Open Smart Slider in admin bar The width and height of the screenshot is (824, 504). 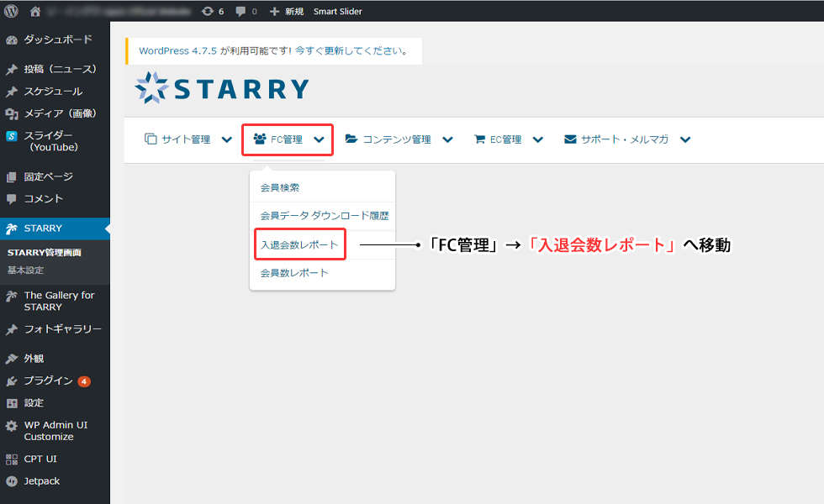pyautogui.click(x=338, y=11)
